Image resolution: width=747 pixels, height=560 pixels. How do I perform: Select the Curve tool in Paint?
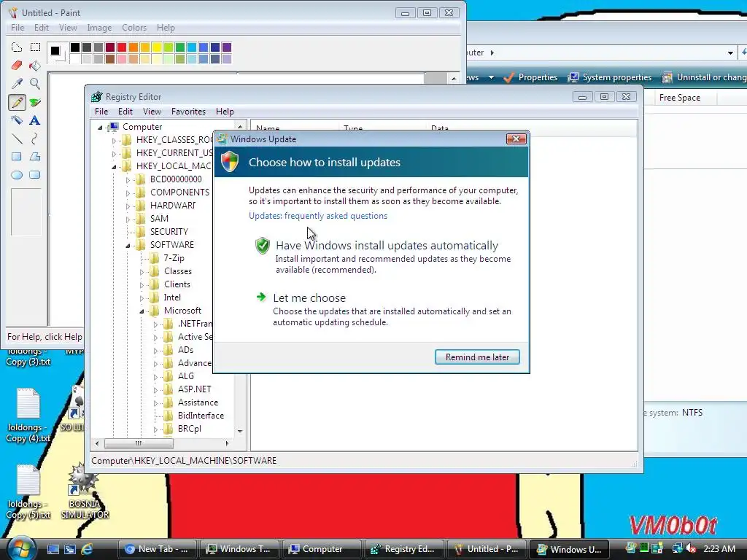pos(35,139)
